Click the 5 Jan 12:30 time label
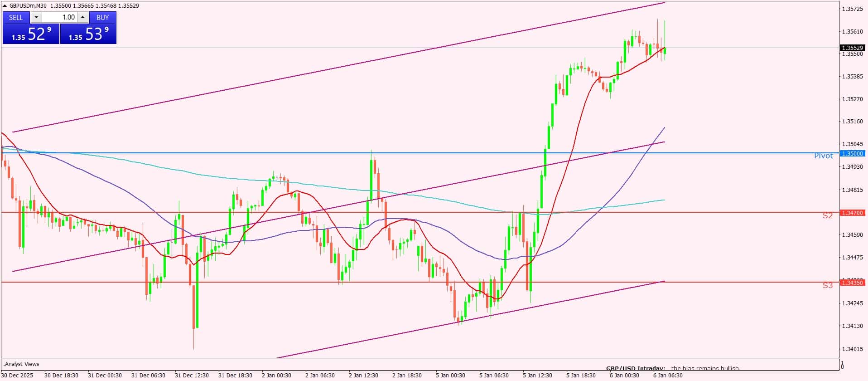868x381 pixels. tap(537, 375)
